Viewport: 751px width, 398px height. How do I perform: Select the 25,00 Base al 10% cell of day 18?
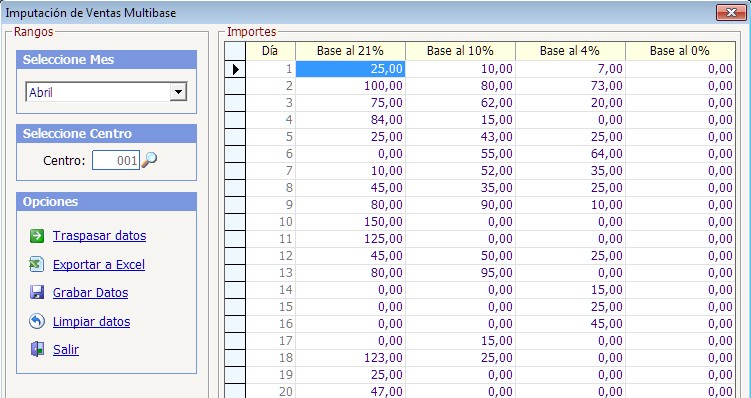coord(460,358)
